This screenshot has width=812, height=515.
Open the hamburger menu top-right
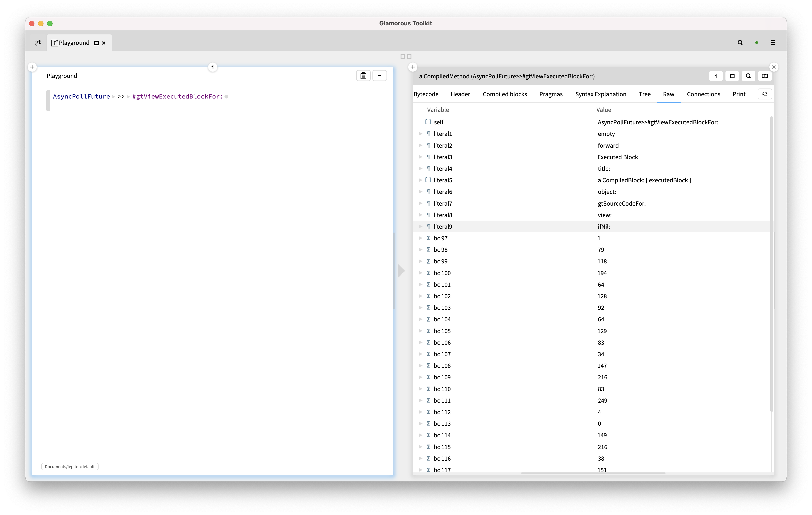773,43
